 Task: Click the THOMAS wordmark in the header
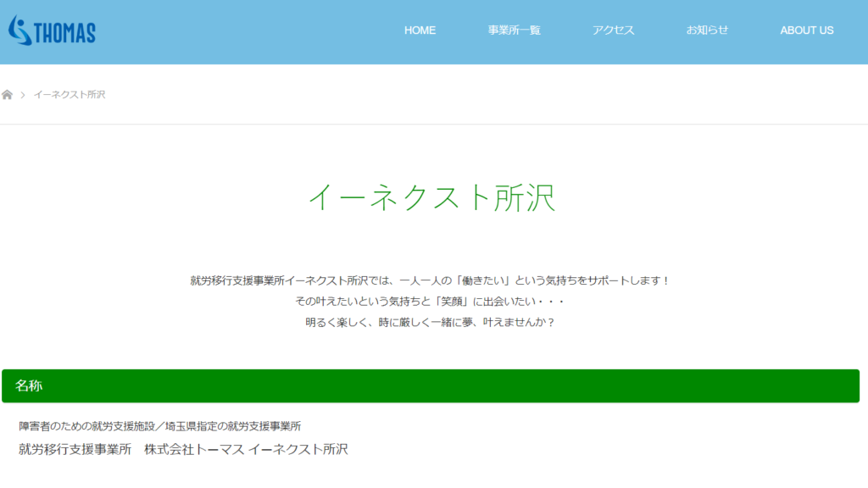click(x=64, y=33)
